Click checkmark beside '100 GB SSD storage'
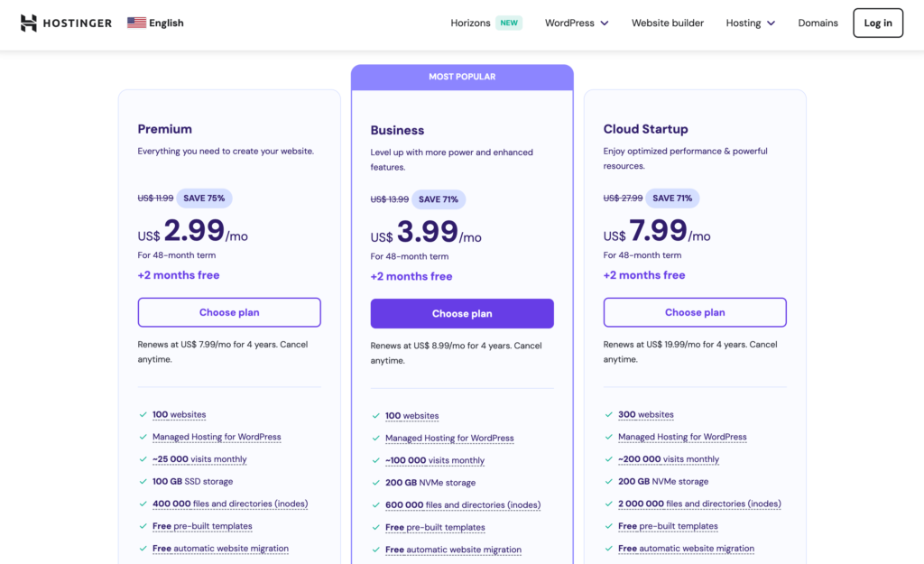This screenshot has width=924, height=564. (x=143, y=482)
